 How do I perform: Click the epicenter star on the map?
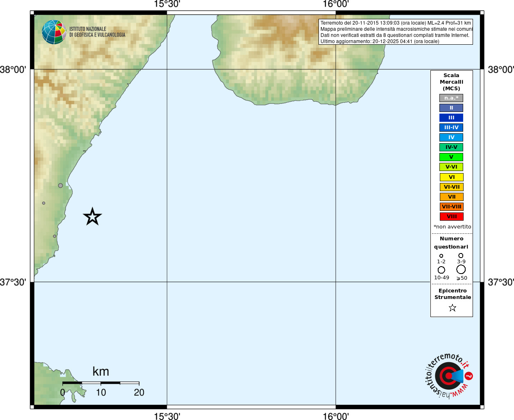pos(92,217)
